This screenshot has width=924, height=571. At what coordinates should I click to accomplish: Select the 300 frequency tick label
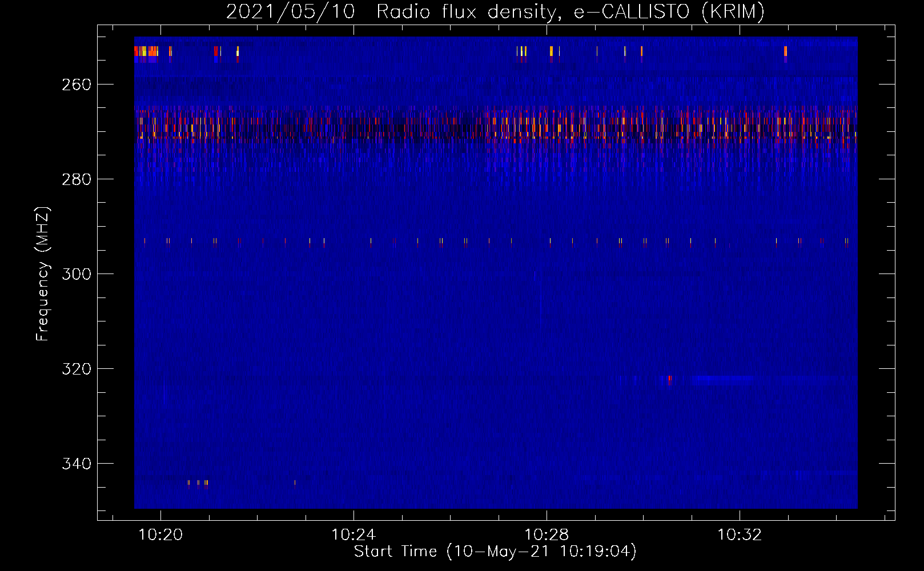pyautogui.click(x=77, y=274)
